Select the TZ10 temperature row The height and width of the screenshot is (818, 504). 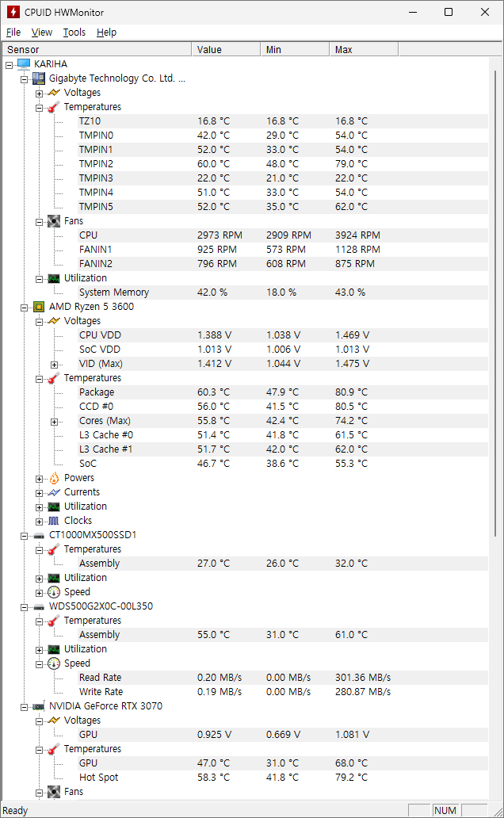[284, 121]
